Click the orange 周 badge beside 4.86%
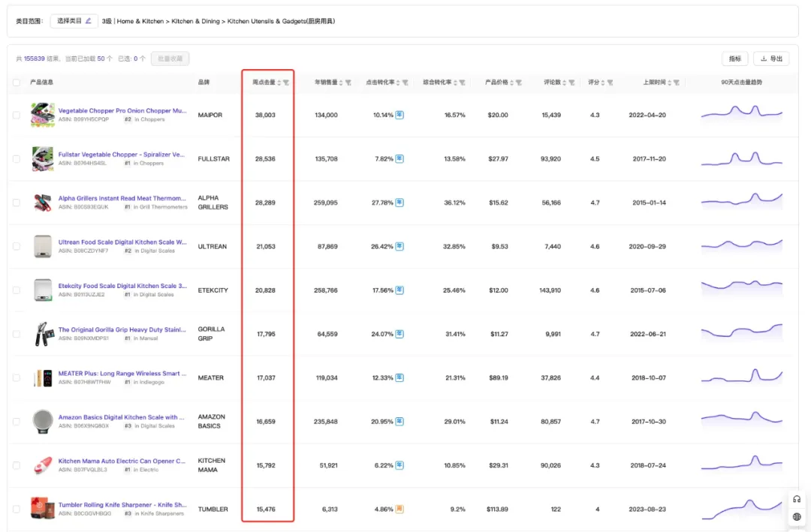This screenshot has height=532, width=811. (399, 509)
